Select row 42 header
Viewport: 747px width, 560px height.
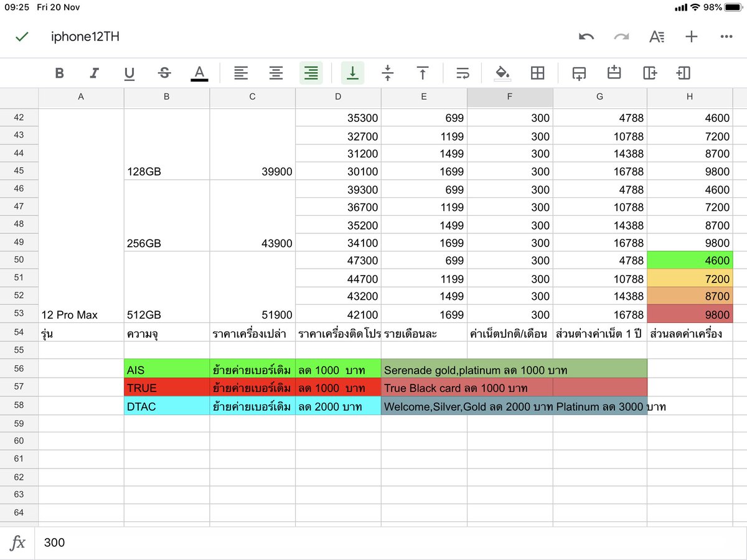coord(19,118)
